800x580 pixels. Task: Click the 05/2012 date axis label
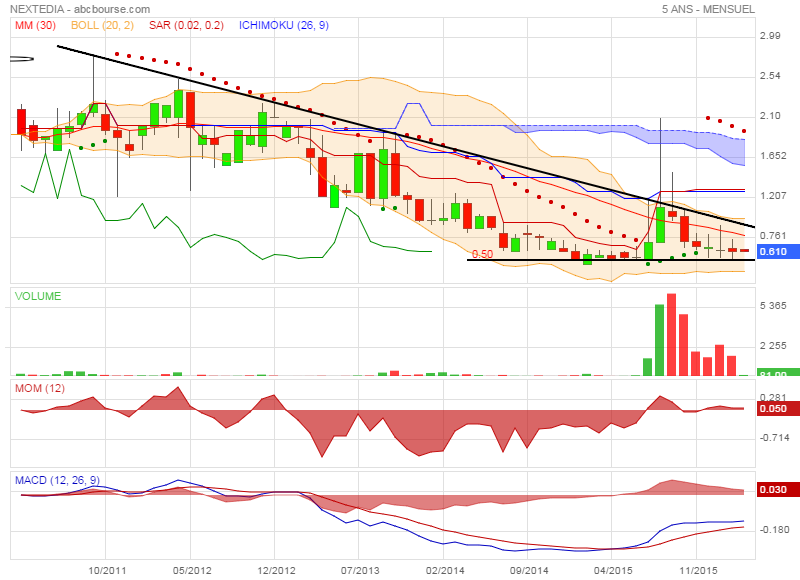[x=192, y=570]
